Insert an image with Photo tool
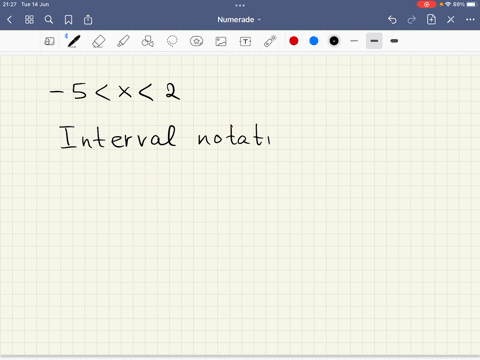The image size is (480, 360). coord(221,41)
